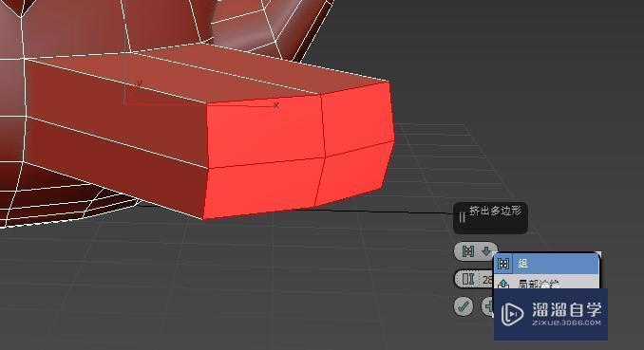Choose the 局部法线 menu entry
Viewport: 644px width, 350px height.
coord(547,282)
